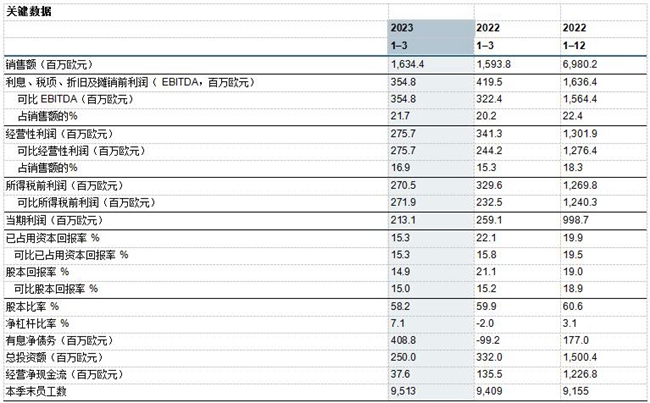Click the 关键数据 table title
This screenshot has width=650, height=403.
pyautogui.click(x=29, y=10)
